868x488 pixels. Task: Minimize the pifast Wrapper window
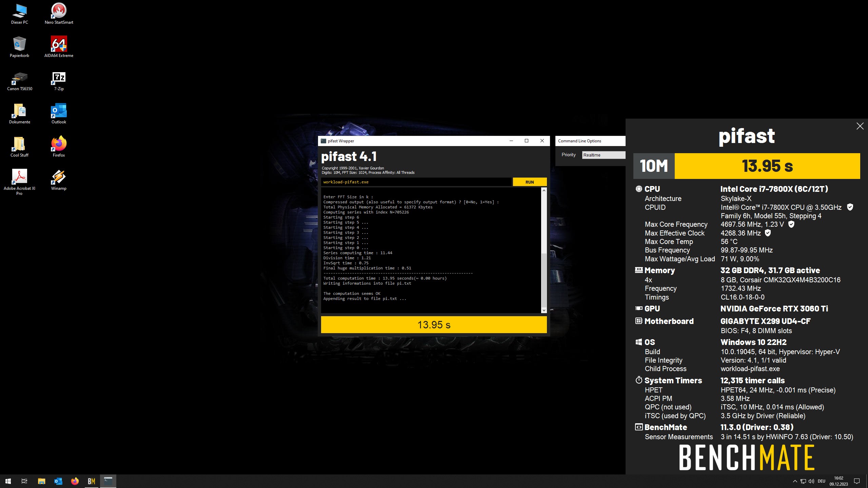pos(511,141)
